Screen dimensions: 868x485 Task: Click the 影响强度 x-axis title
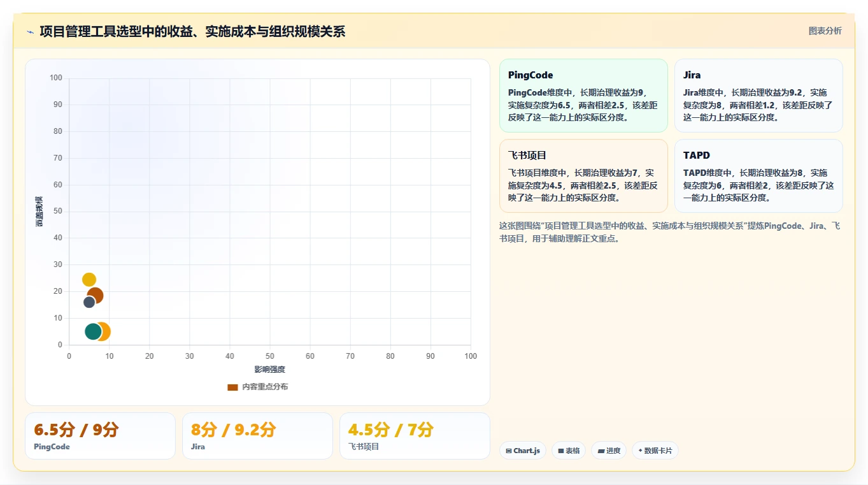(269, 370)
